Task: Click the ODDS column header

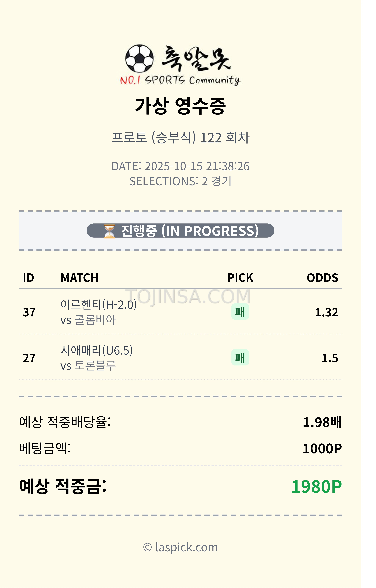Action: [x=322, y=278]
